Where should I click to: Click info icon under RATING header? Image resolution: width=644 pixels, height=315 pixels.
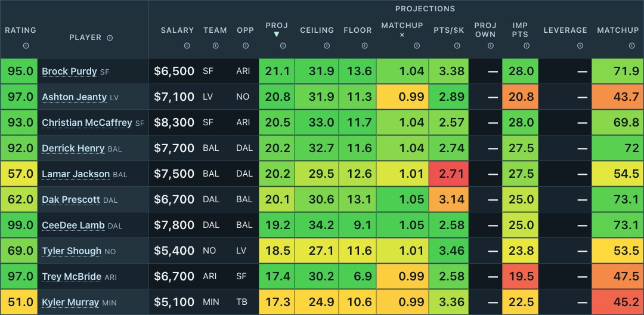pos(26,46)
